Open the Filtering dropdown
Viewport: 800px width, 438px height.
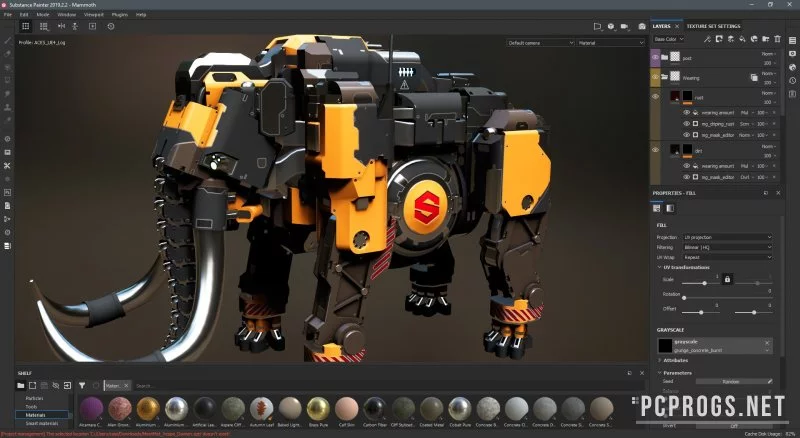click(728, 248)
